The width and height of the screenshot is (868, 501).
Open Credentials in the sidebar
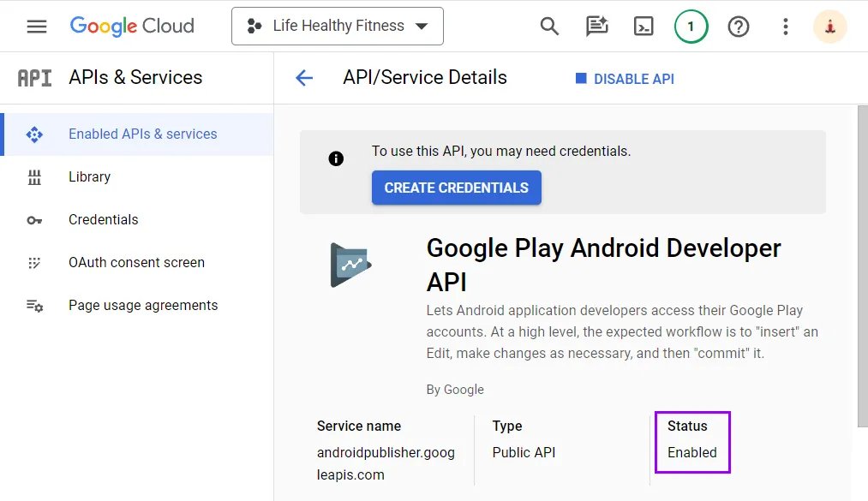click(x=103, y=220)
